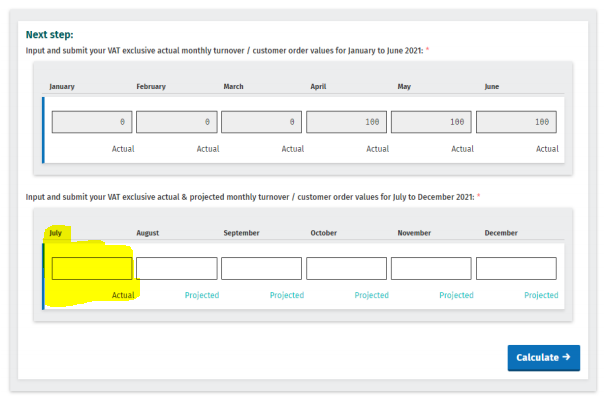Click the Projected label under August
Screen dimensions: 608x401
pos(201,295)
